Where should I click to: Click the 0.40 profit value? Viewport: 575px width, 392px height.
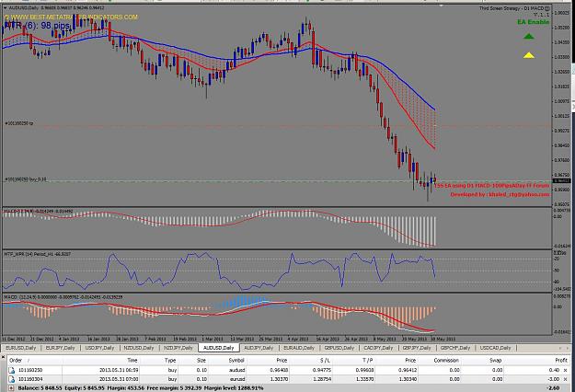(555, 370)
